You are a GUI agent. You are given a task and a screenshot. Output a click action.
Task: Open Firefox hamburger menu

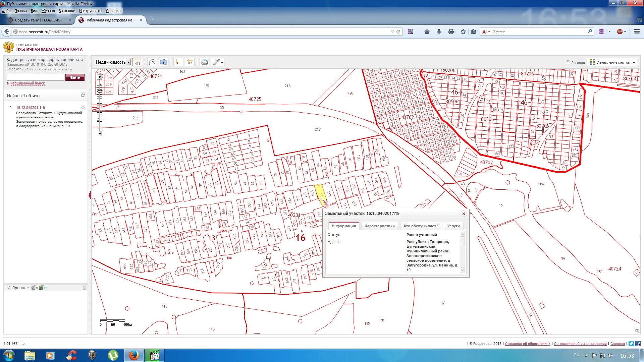coord(637,32)
